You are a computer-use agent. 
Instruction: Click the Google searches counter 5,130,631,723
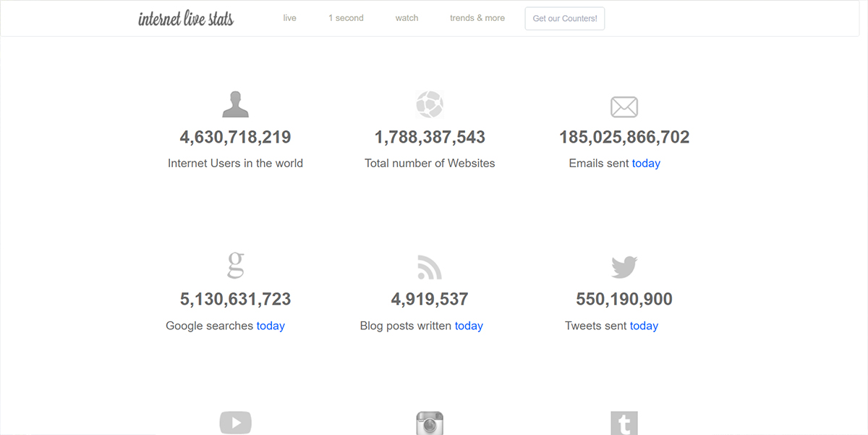[235, 299]
